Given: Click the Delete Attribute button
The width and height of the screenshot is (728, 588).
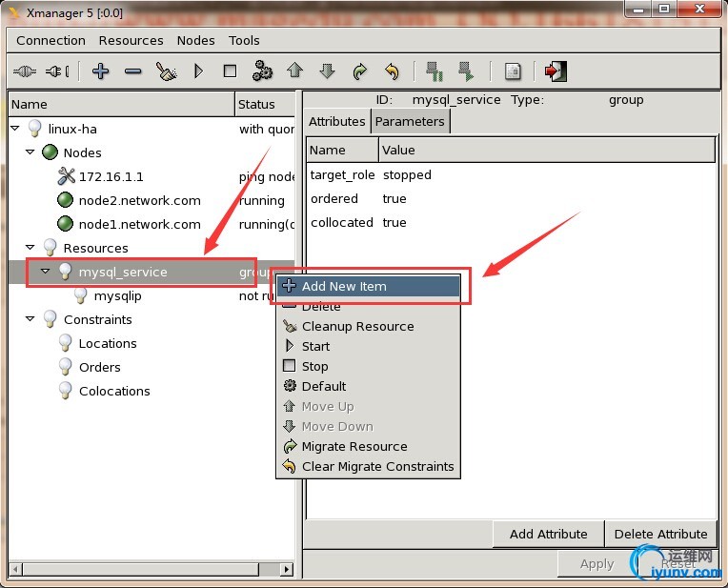Looking at the screenshot, I should pos(660,534).
